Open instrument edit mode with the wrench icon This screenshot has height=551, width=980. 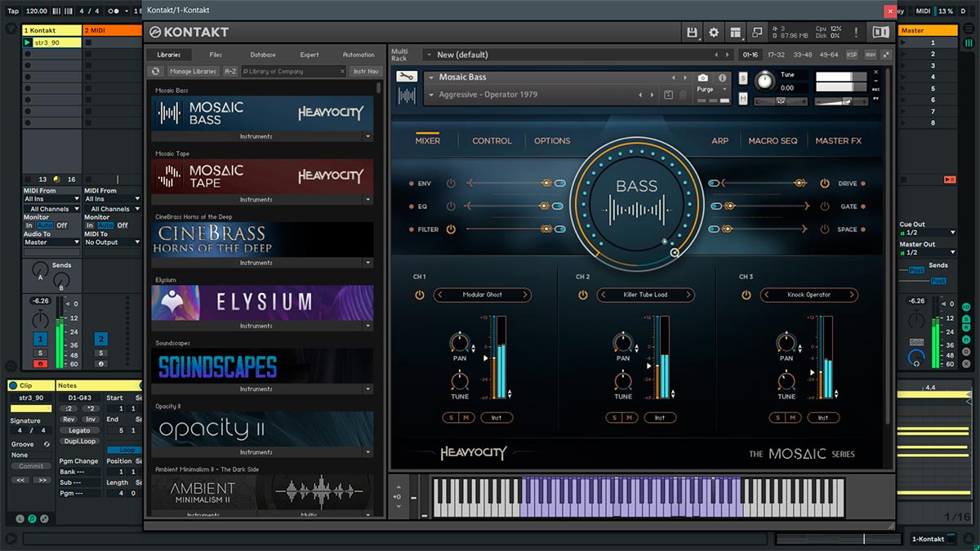(406, 76)
